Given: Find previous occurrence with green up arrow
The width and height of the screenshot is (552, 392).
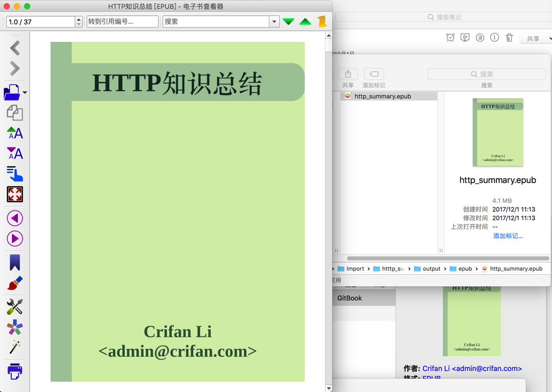Looking at the screenshot, I should click(x=305, y=21).
